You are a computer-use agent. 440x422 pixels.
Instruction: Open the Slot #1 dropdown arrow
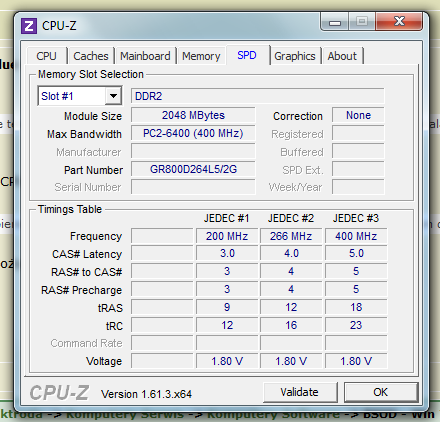tap(113, 96)
